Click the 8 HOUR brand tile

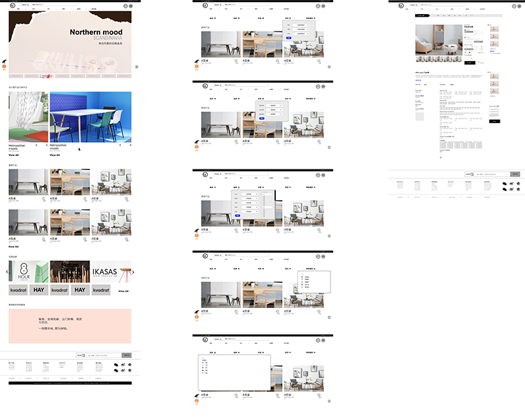point(28,272)
